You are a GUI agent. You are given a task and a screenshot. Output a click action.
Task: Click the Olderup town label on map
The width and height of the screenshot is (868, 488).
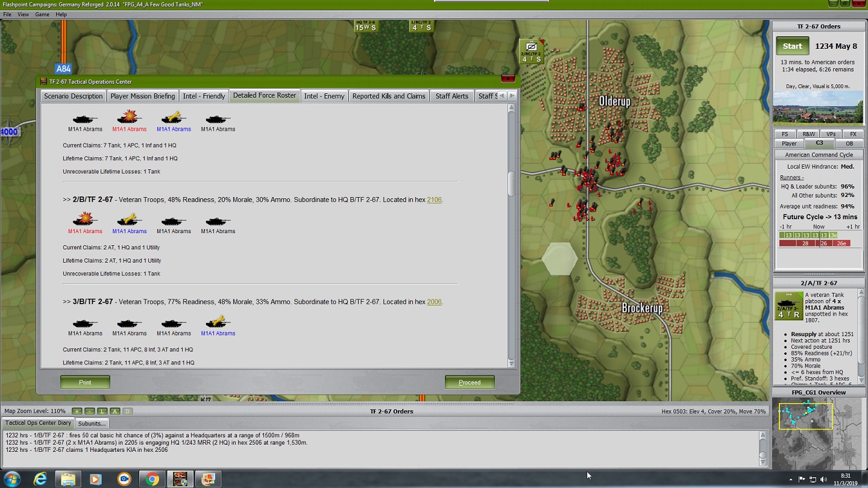[x=614, y=101]
